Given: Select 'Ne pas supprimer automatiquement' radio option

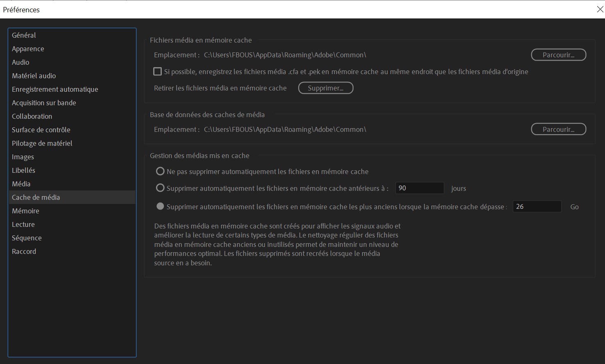Looking at the screenshot, I should [161, 171].
